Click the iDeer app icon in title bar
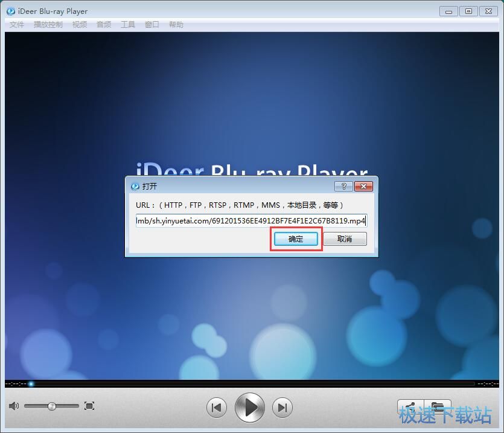The height and width of the screenshot is (433, 504). pyautogui.click(x=11, y=11)
